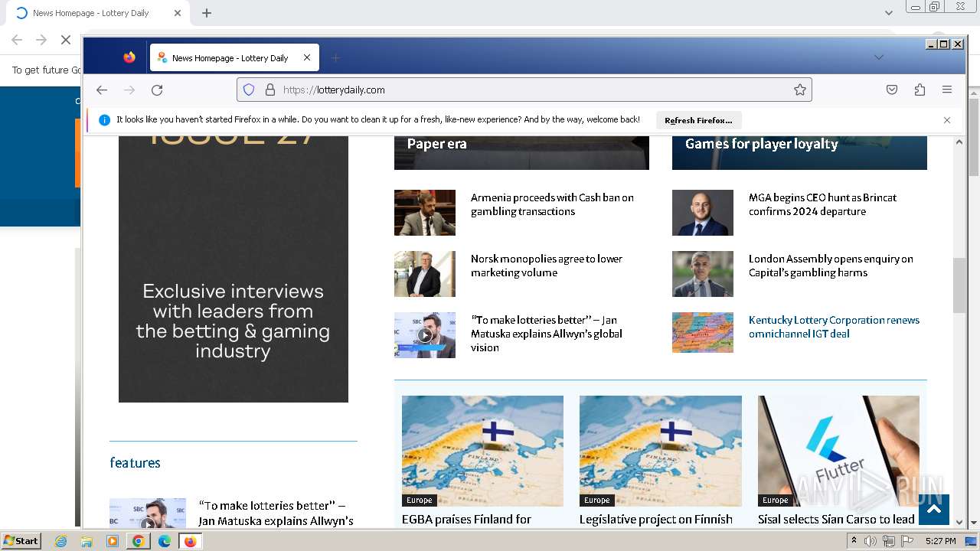The height and width of the screenshot is (551, 980).
Task: Click the Firefox taskbar icon
Action: (x=190, y=541)
